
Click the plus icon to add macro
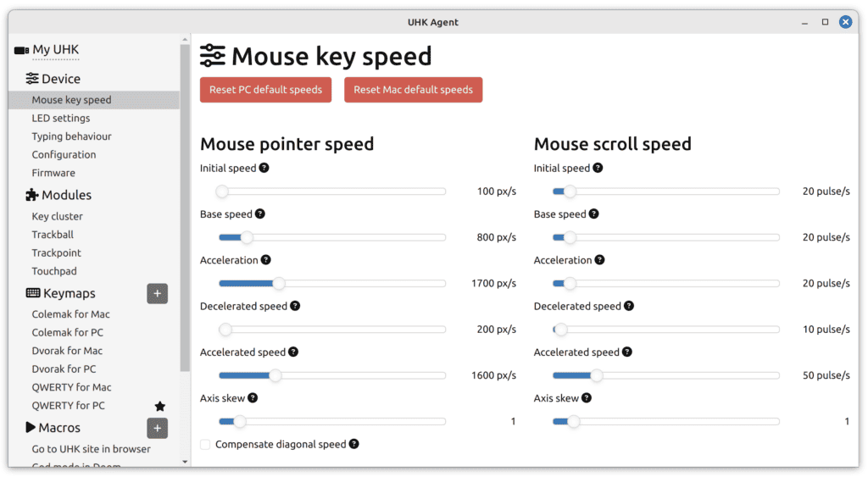click(157, 428)
